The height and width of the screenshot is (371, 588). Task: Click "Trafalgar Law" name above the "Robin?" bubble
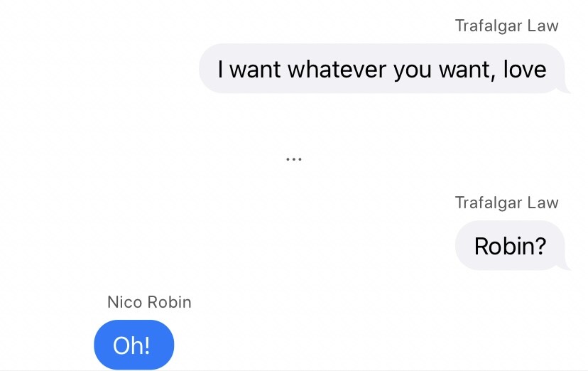pos(506,203)
